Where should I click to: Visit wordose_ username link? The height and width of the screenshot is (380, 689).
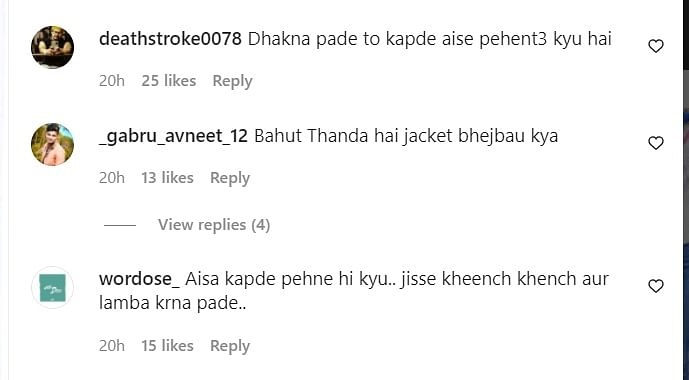pyautogui.click(x=139, y=279)
